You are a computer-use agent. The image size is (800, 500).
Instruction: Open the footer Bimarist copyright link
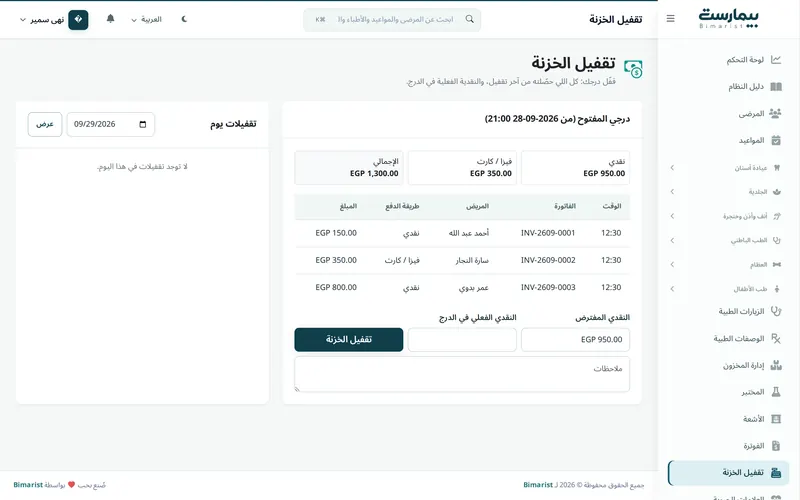pos(538,485)
